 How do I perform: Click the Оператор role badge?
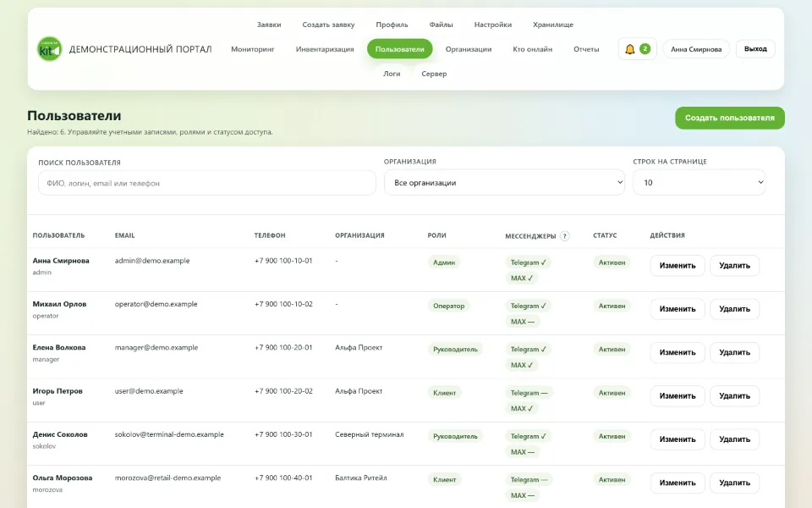(448, 306)
